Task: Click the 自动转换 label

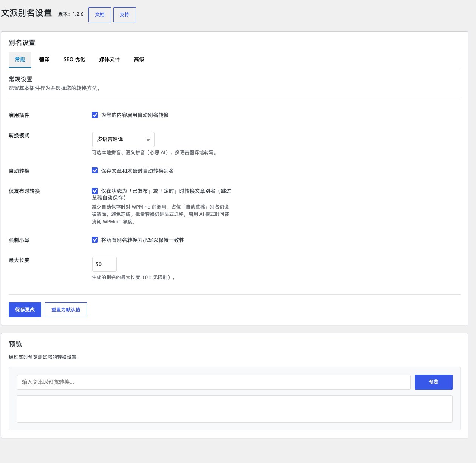Action: click(x=19, y=171)
